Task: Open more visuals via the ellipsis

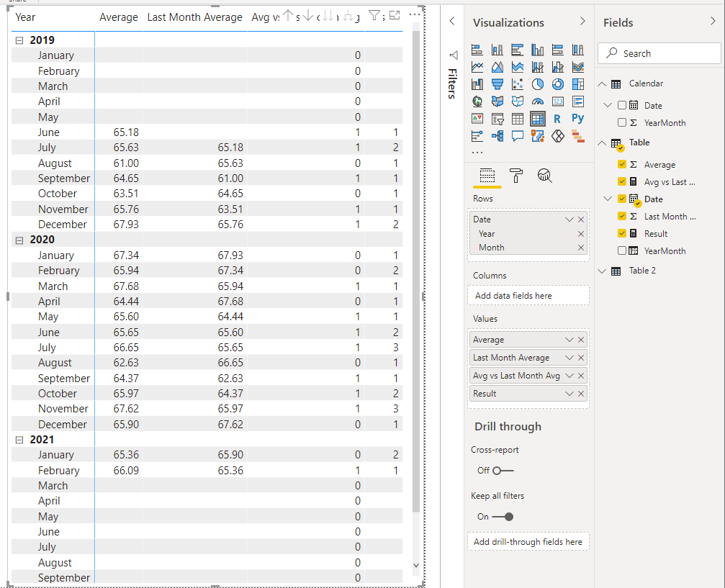Action: pos(477,152)
